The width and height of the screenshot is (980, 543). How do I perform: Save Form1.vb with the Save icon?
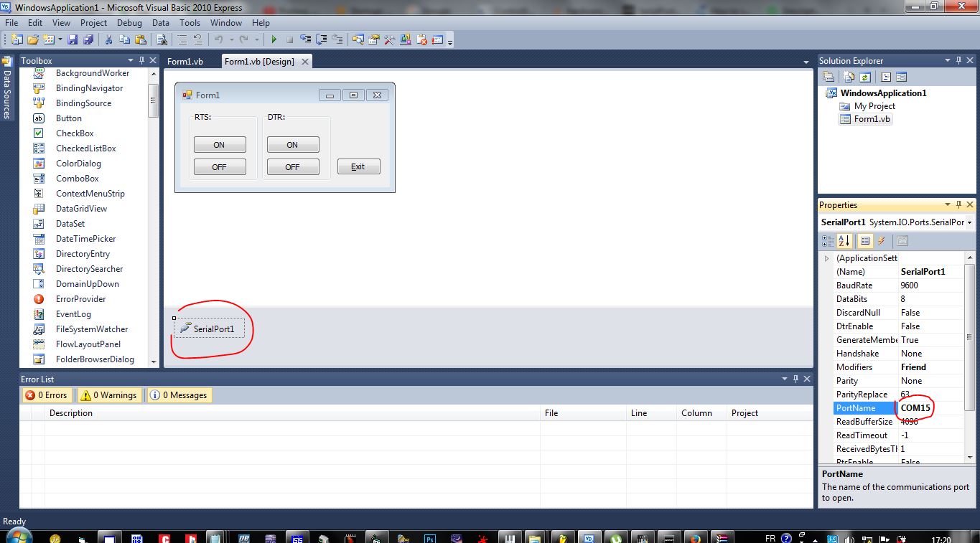73,39
